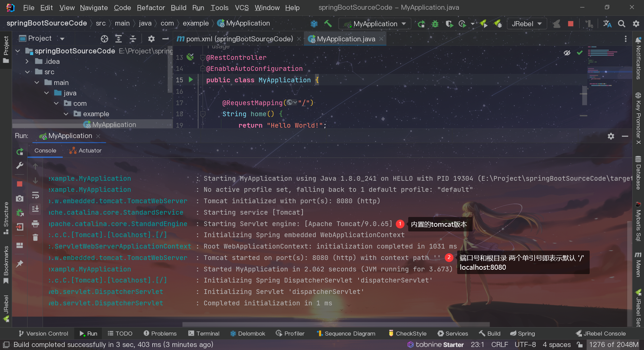Click the CRLF line separator status
Viewport: 644px width, 350px height.
pos(499,345)
